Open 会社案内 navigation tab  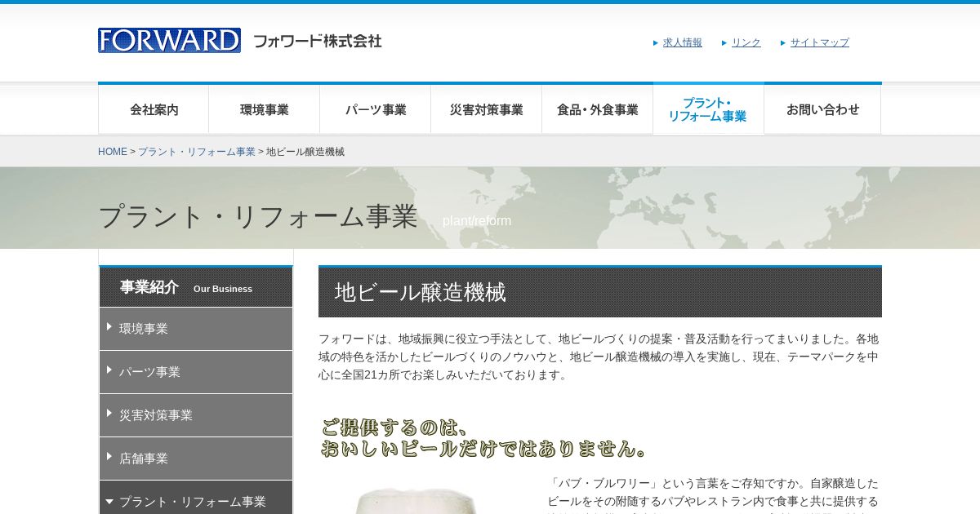click(154, 109)
